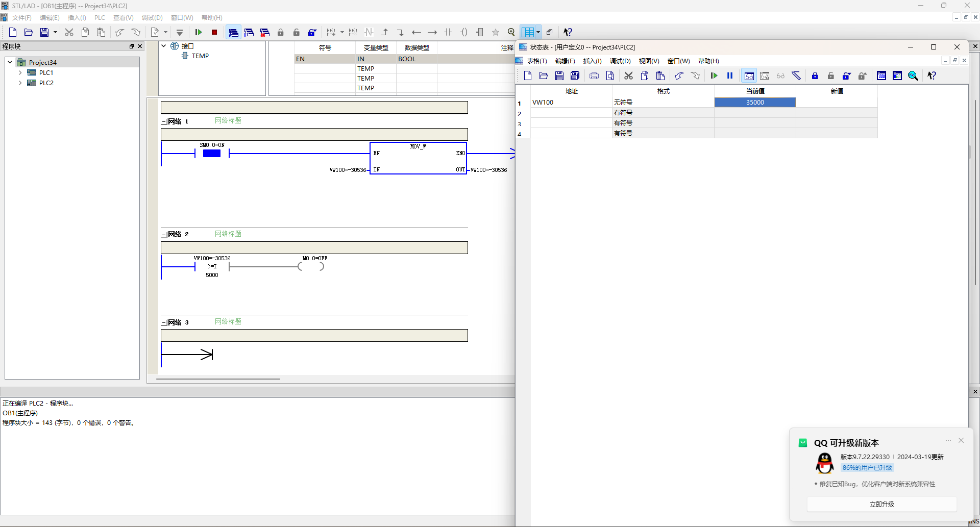Collapse network 2 minus toggle
The image size is (980, 527).
[164, 235]
